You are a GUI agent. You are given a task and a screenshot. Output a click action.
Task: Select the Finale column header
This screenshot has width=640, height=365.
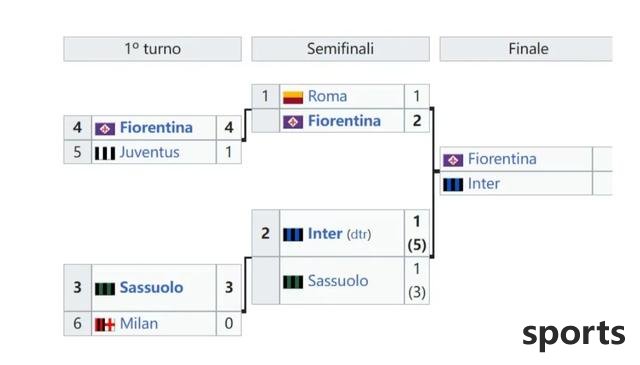pos(526,49)
